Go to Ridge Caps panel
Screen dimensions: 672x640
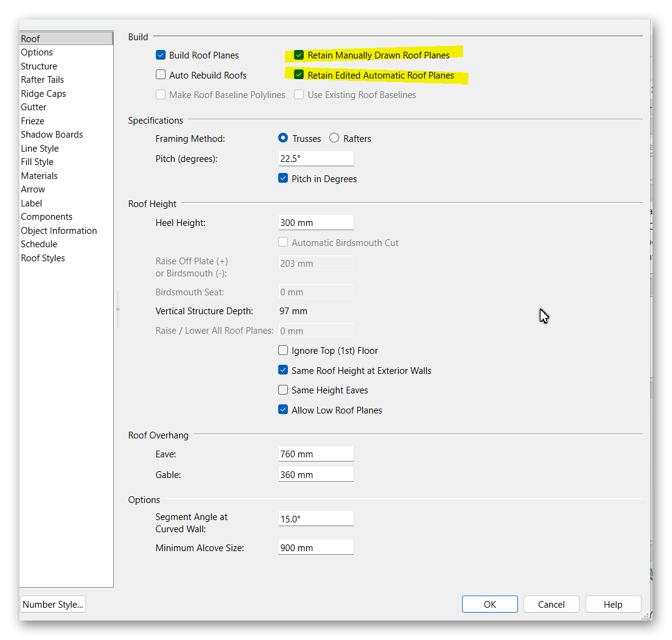click(x=43, y=94)
